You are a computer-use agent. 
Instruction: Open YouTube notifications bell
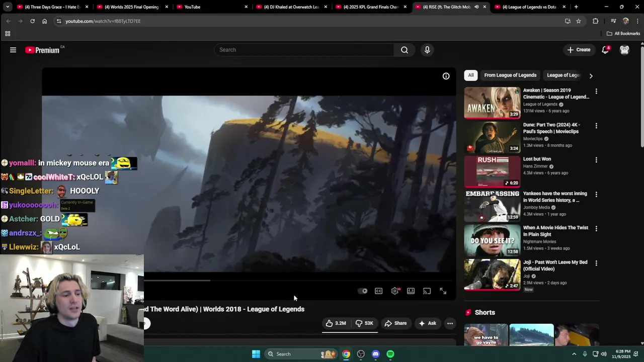(605, 50)
